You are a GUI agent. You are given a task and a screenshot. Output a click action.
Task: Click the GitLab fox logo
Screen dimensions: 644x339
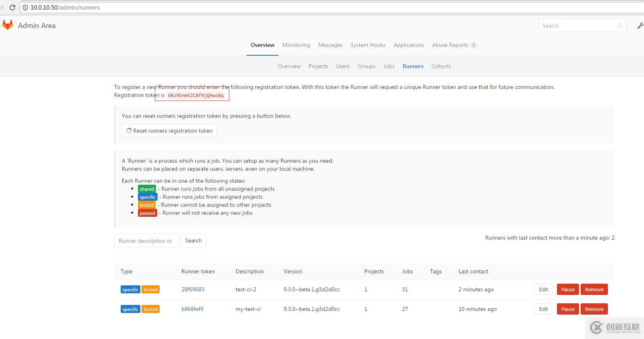point(7,25)
